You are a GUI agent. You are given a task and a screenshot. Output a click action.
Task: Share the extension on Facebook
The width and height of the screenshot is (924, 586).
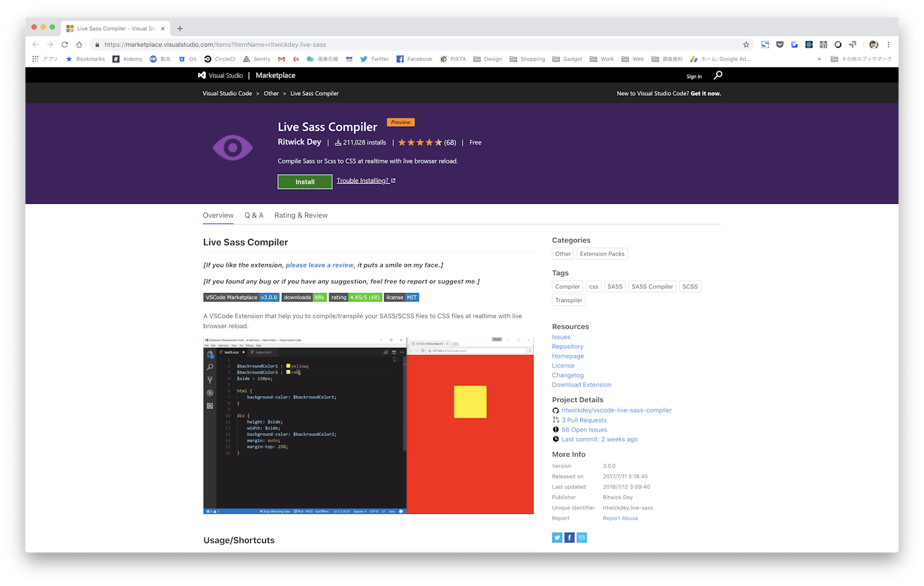point(570,538)
